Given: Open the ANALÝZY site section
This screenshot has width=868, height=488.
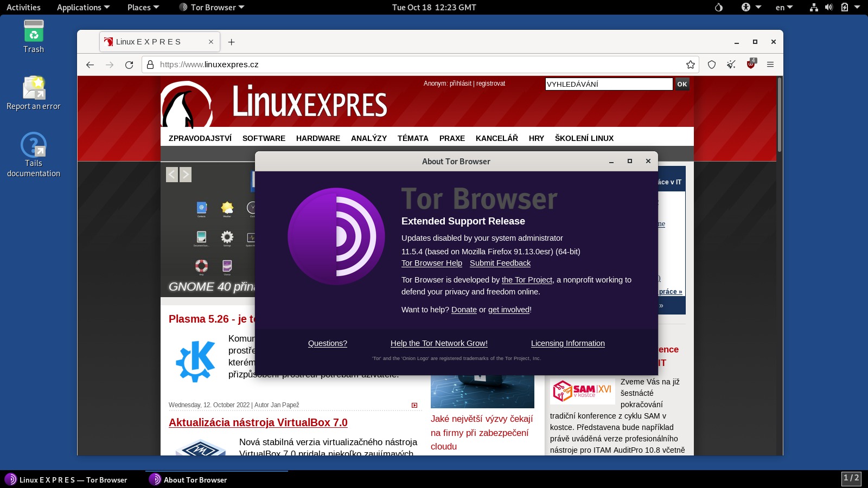Looking at the screenshot, I should (369, 138).
